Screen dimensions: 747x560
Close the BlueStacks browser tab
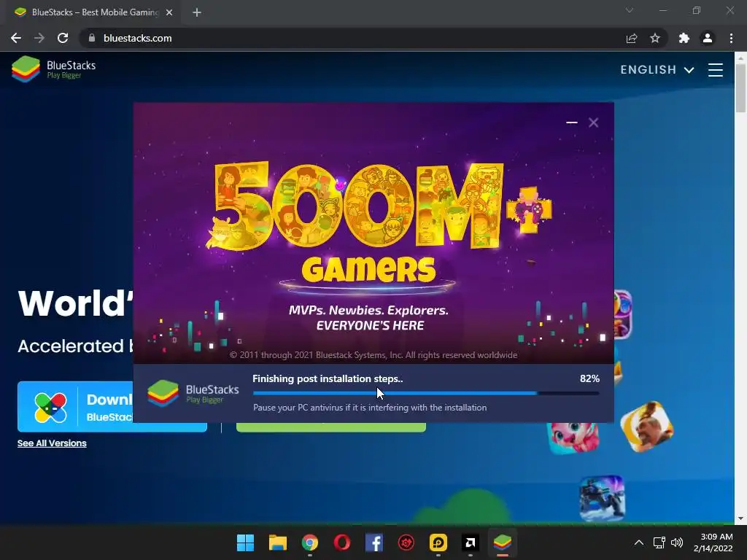(x=169, y=12)
